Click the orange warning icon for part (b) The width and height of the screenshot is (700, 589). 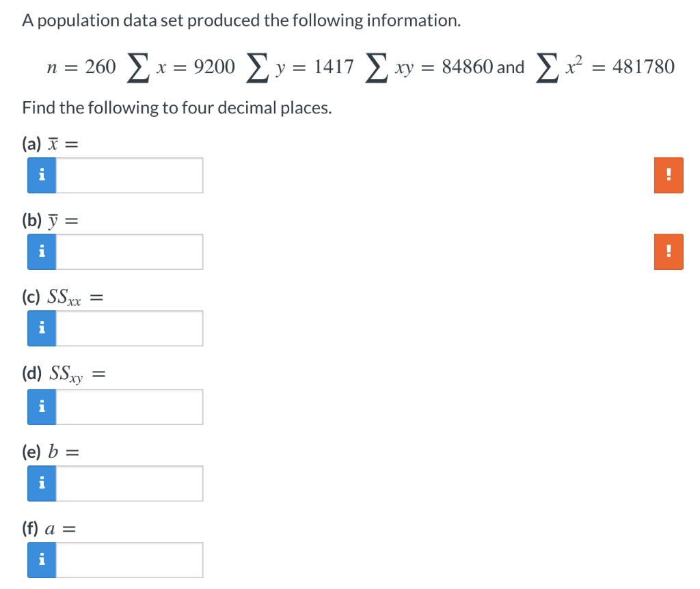[668, 251]
